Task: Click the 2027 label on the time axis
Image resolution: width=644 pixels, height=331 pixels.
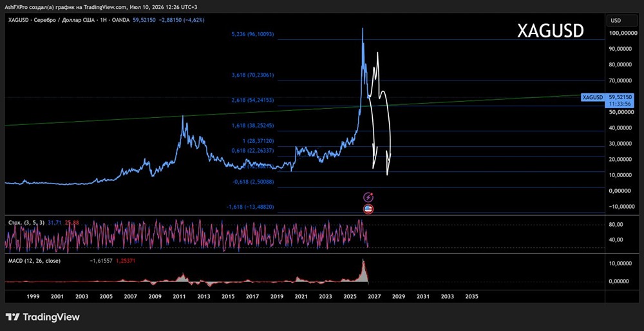Action: coord(374,296)
